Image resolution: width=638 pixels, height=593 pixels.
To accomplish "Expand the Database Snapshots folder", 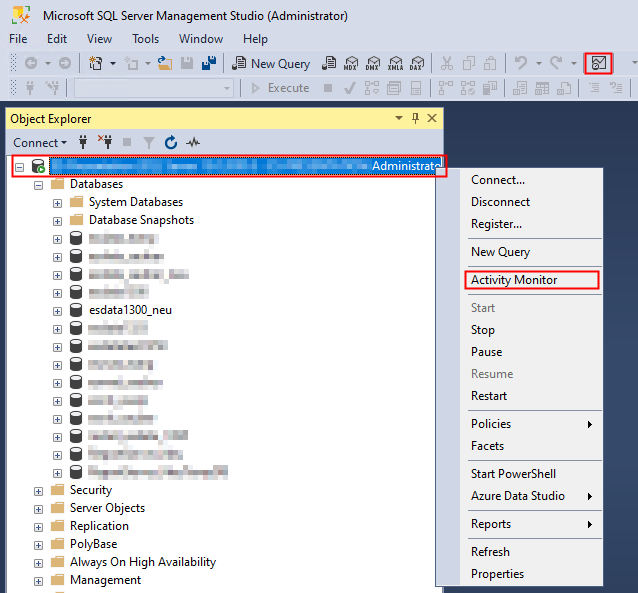I will point(57,221).
